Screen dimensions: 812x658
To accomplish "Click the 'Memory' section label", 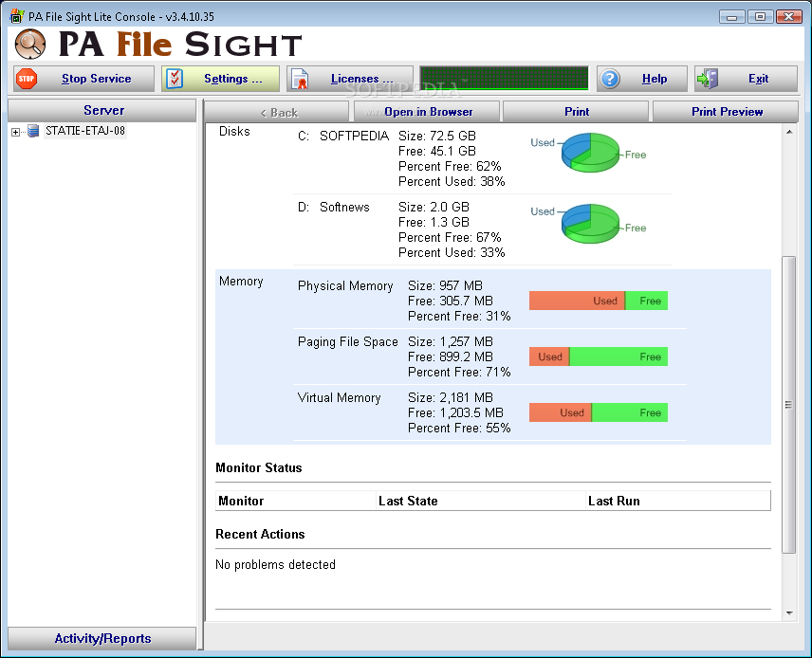I will (241, 281).
